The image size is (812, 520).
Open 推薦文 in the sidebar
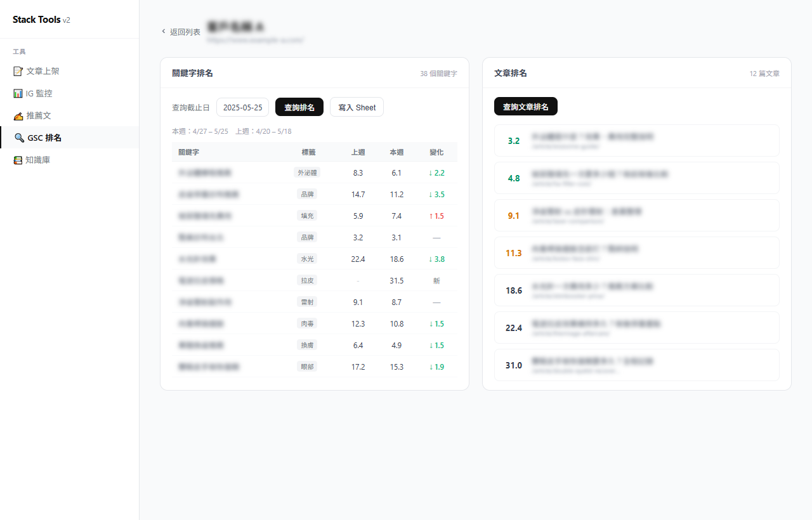(x=69, y=115)
